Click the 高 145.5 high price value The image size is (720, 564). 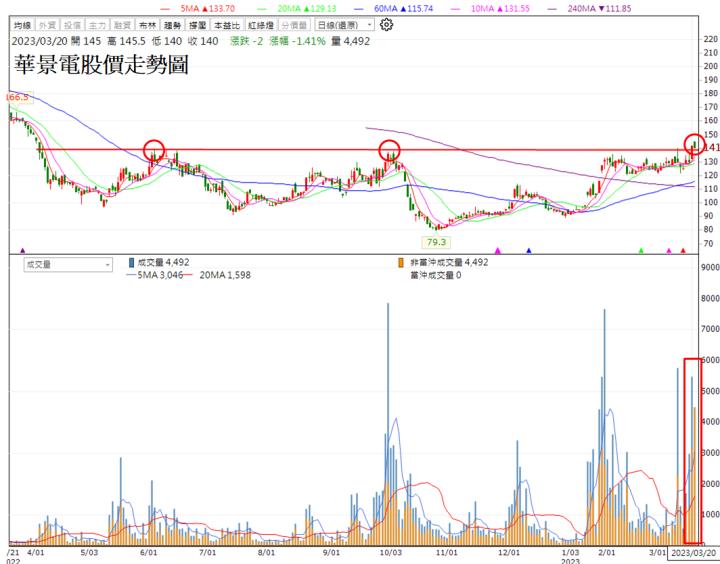click(126, 41)
